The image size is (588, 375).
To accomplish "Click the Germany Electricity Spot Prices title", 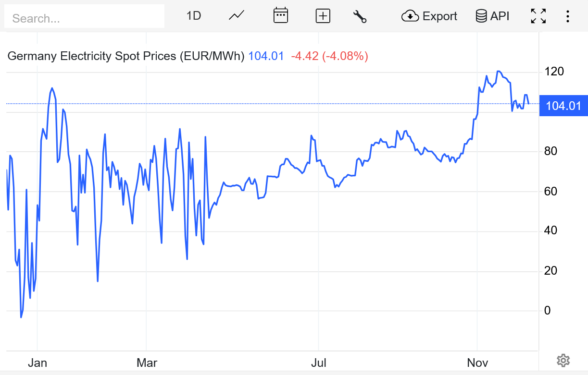I will pyautogui.click(x=126, y=56).
